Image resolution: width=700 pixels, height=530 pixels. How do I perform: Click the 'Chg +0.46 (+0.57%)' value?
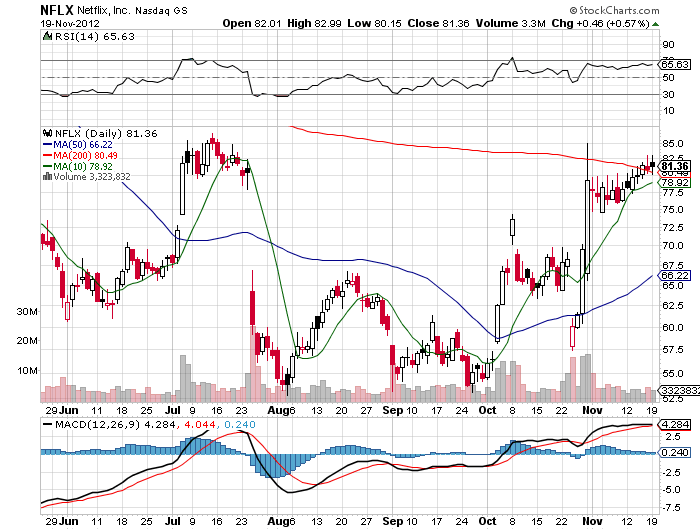[x=600, y=23]
